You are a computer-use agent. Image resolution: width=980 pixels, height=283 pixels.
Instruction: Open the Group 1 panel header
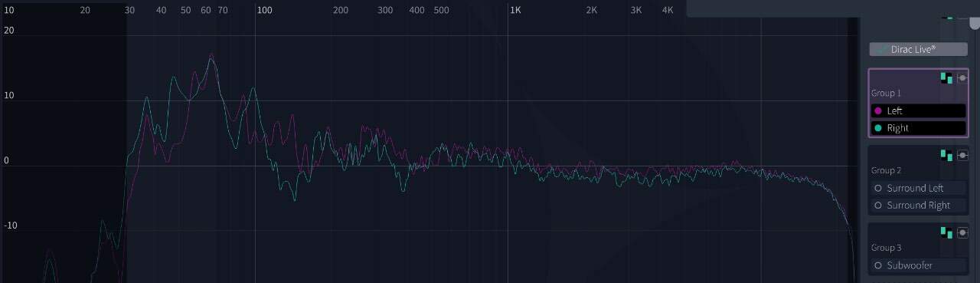click(x=886, y=93)
